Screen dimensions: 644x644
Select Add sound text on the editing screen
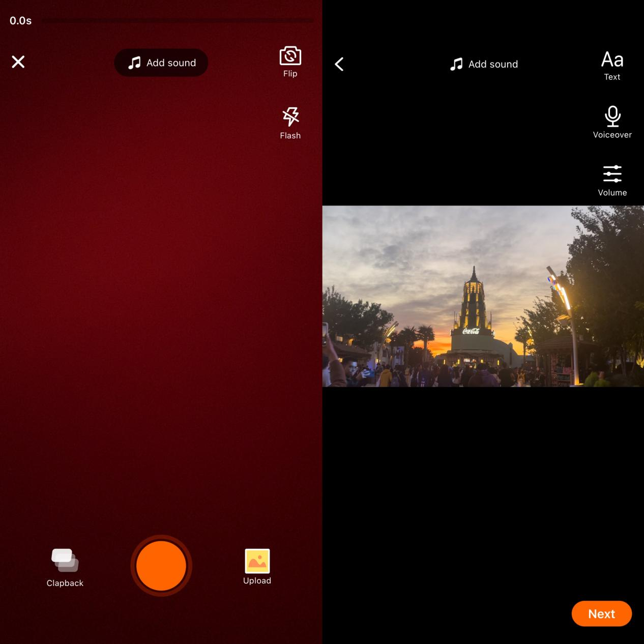[x=493, y=64]
